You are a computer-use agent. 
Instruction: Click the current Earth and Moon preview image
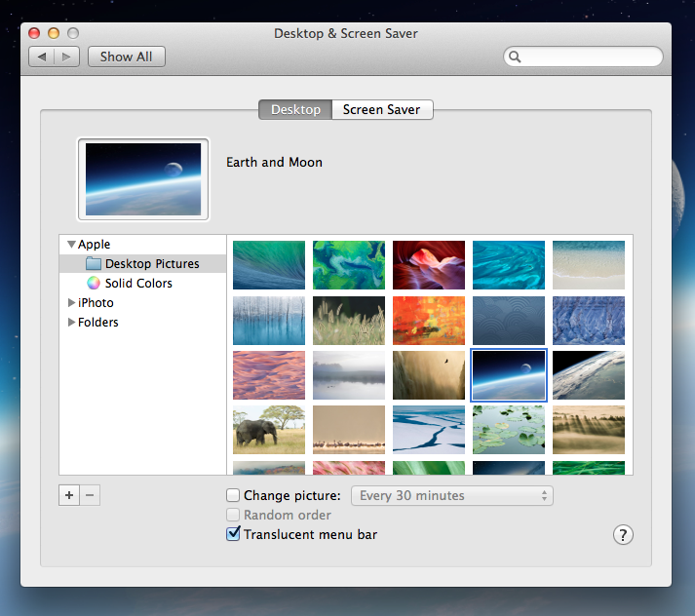click(143, 179)
